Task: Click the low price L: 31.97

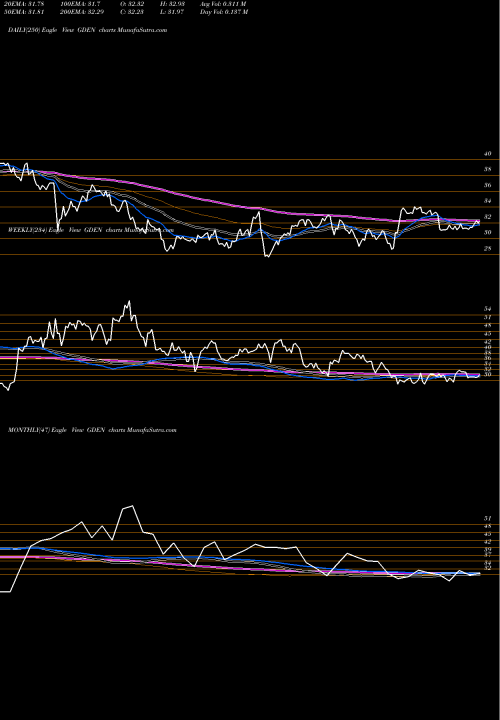Action: coord(172,12)
